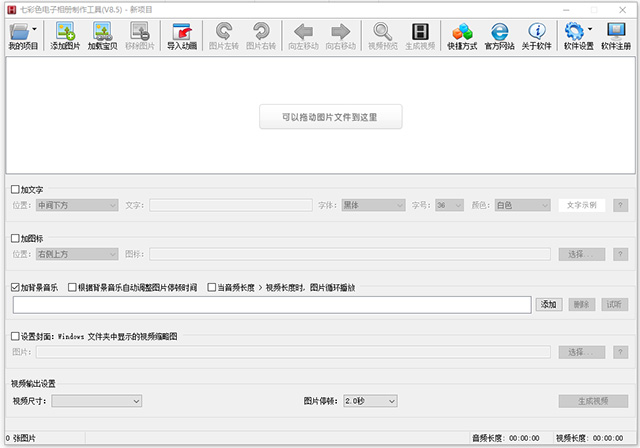Click the 导入动画 toolbar icon
The width and height of the screenshot is (640, 448).
(x=182, y=32)
